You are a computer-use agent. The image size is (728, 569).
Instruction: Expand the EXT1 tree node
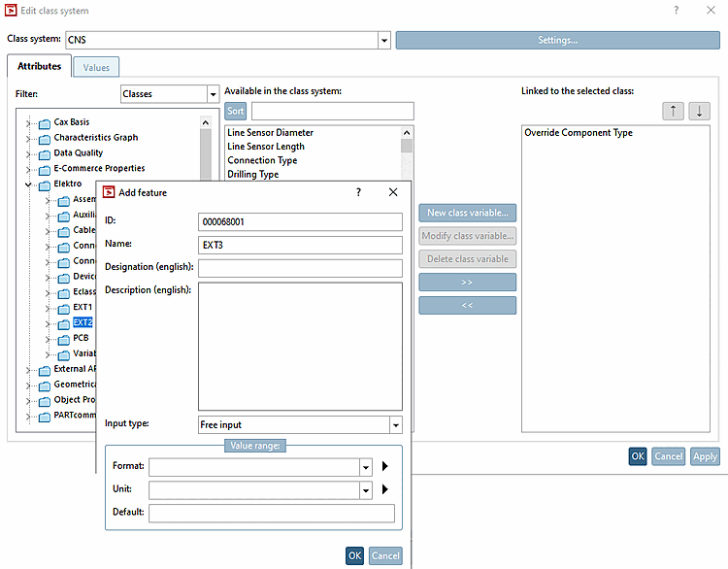(48, 309)
